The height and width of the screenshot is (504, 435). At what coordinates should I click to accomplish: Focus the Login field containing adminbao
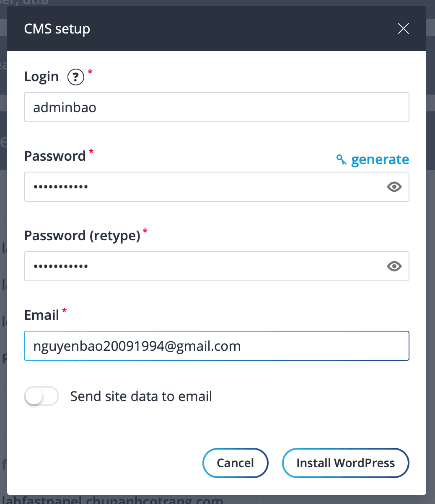(216, 108)
